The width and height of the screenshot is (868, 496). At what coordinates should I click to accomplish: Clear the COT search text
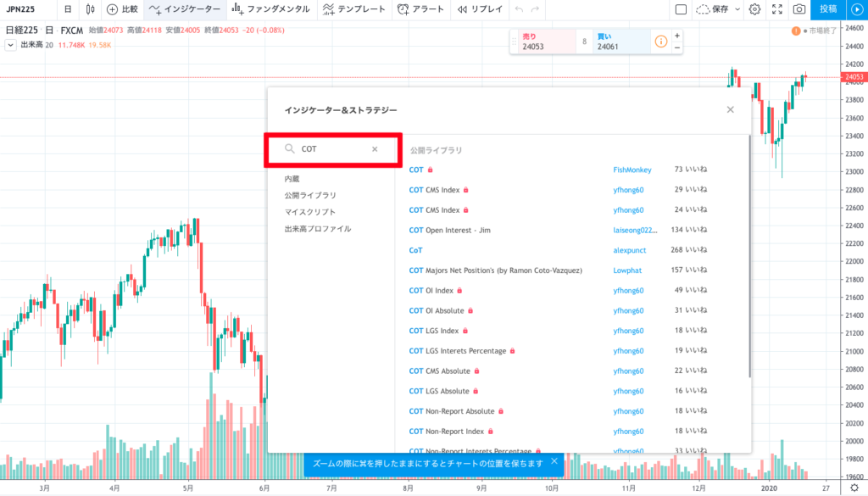pyautogui.click(x=375, y=149)
